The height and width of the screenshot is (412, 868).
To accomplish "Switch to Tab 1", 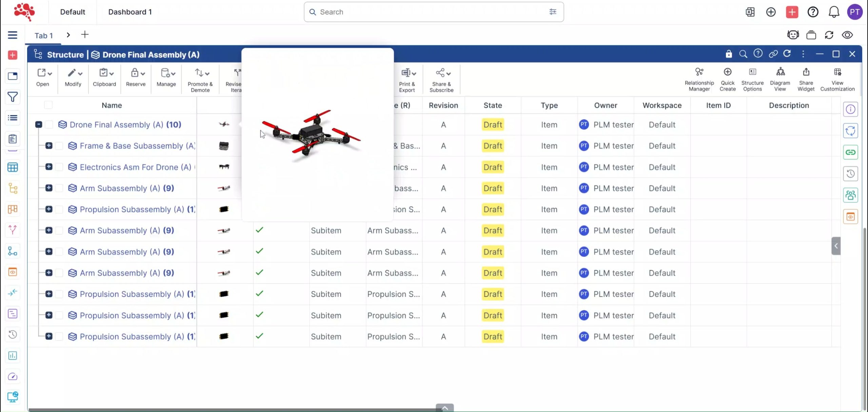I will (x=43, y=36).
